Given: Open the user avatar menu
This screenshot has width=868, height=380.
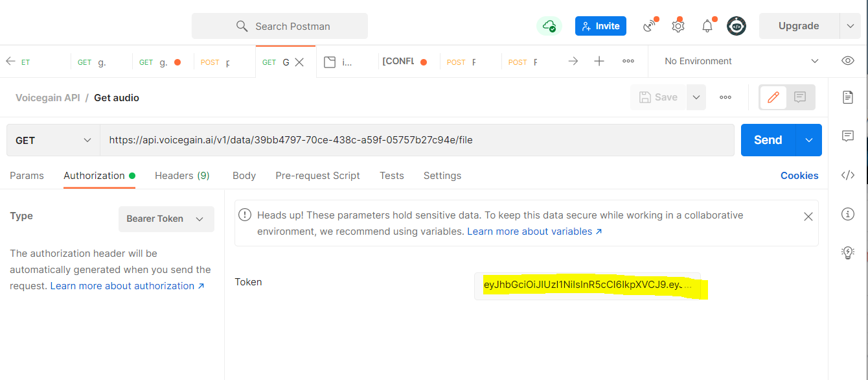Looking at the screenshot, I should (737, 26).
